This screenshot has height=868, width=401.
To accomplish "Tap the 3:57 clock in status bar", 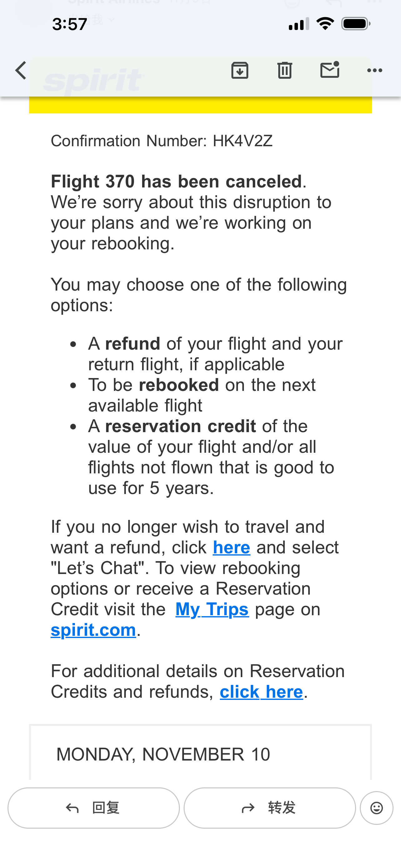I will [70, 24].
